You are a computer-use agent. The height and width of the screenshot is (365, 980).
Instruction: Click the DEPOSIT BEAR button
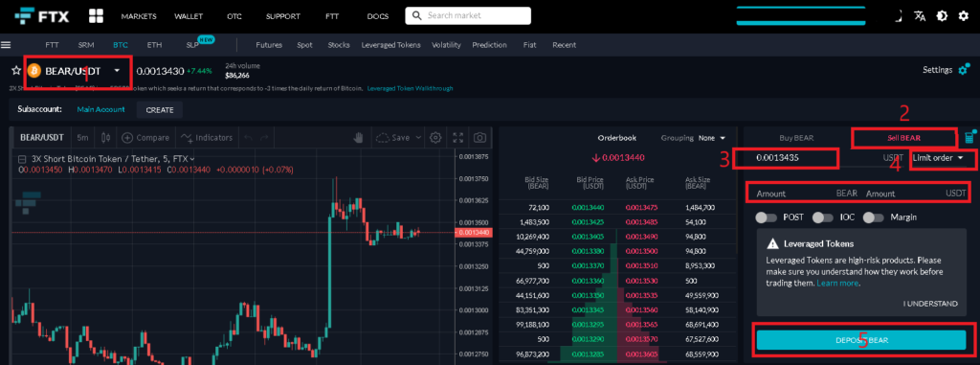[x=861, y=340]
